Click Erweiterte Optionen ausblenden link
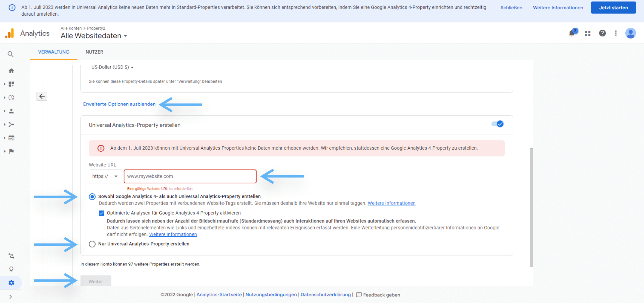644x303 pixels. 119,104
